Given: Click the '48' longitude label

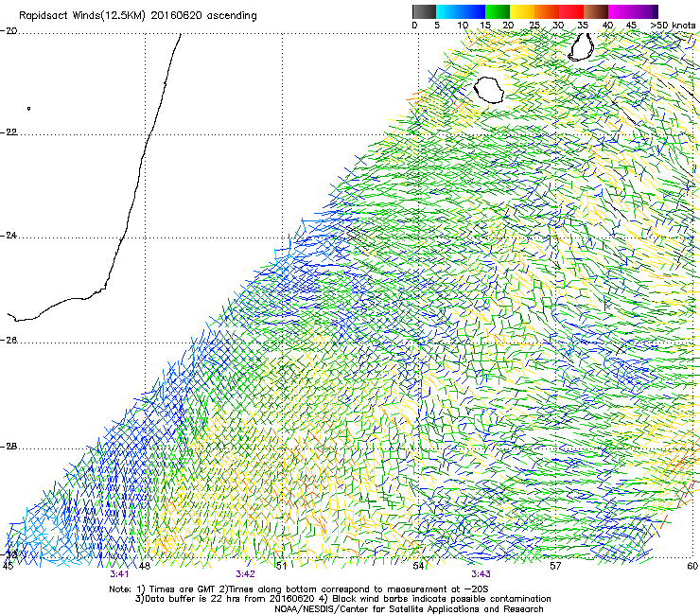Looking at the screenshot, I should [x=144, y=566].
